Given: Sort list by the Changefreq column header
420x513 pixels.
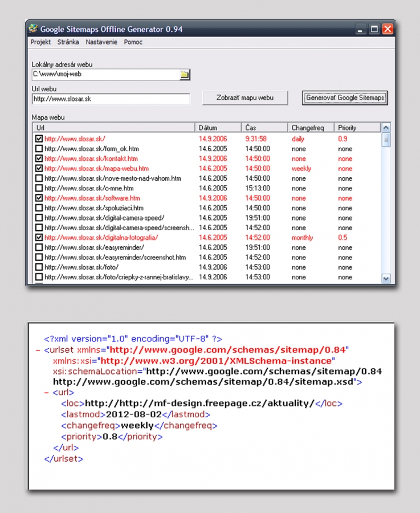Looking at the screenshot, I should tap(311, 128).
